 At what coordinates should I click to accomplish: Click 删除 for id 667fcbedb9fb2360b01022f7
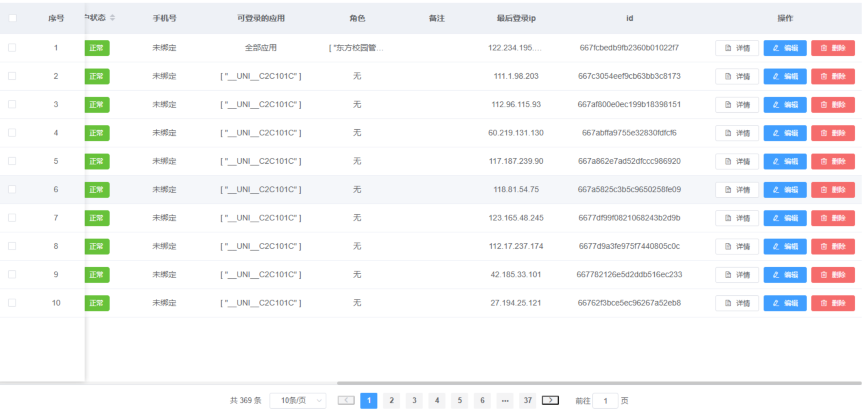833,48
